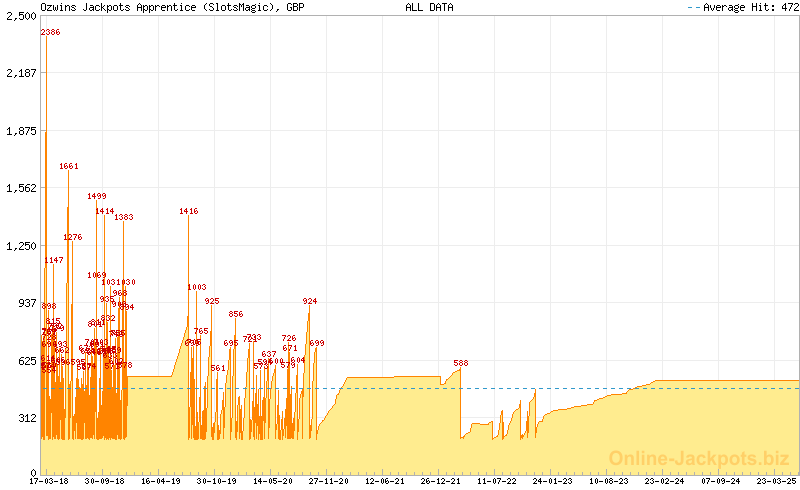Select the 17-03-18 date on x-axis

coord(49,481)
